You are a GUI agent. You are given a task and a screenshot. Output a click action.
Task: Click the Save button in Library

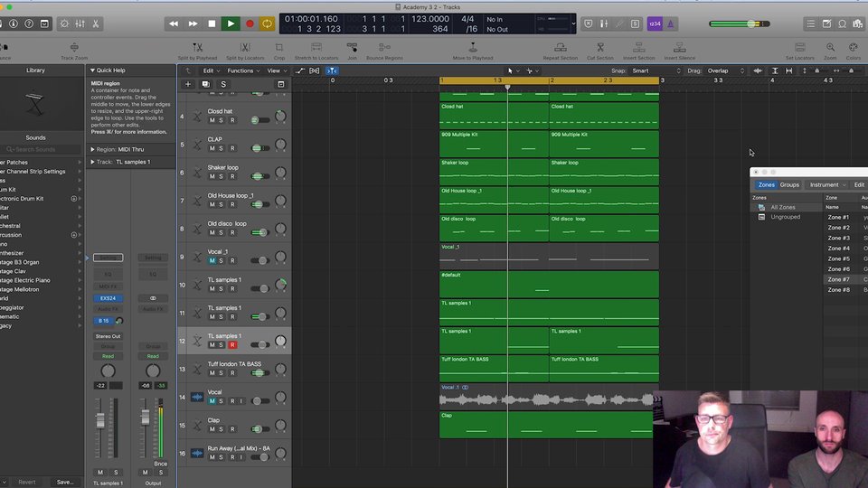[x=65, y=482]
